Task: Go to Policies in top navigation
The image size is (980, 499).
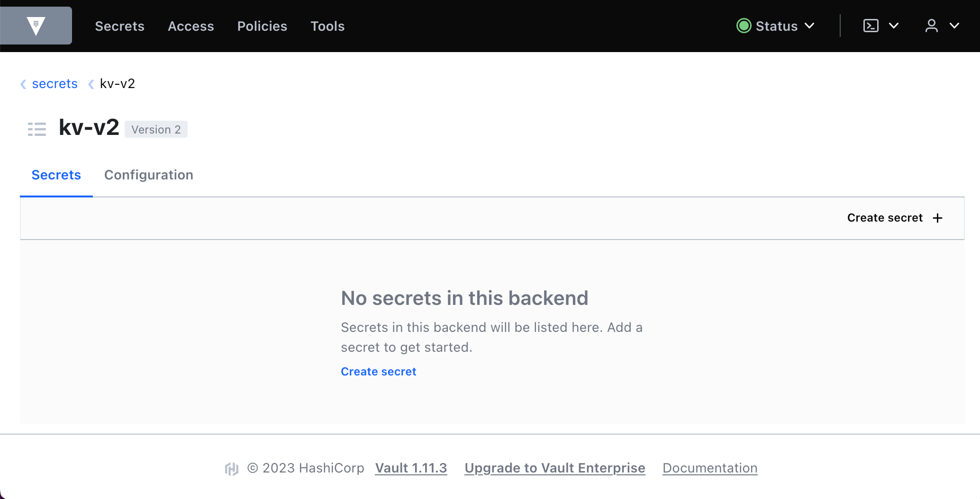Action: coord(262,26)
